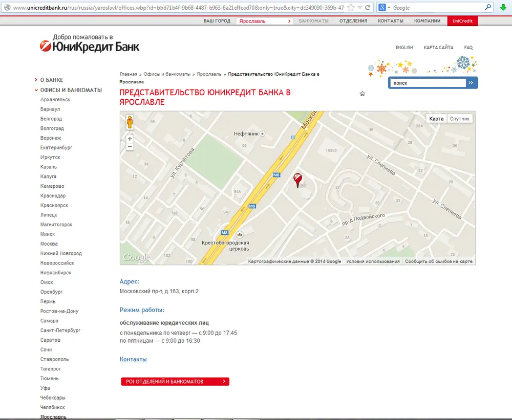The width and height of the screenshot is (512, 420).
Task: Click the red office marker on map
Action: pyautogui.click(x=297, y=180)
